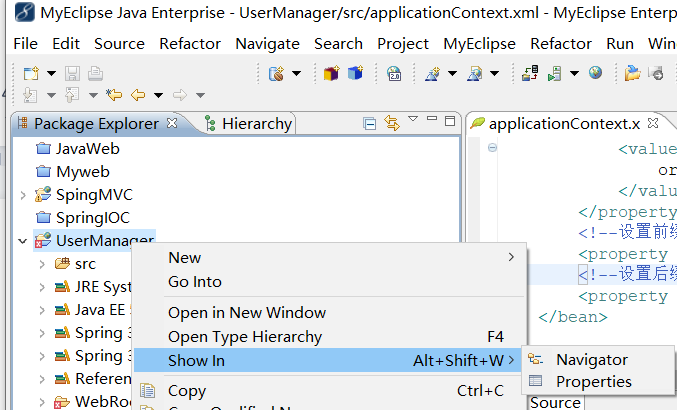Click the New file wizard toolbar icon

click(x=31, y=73)
